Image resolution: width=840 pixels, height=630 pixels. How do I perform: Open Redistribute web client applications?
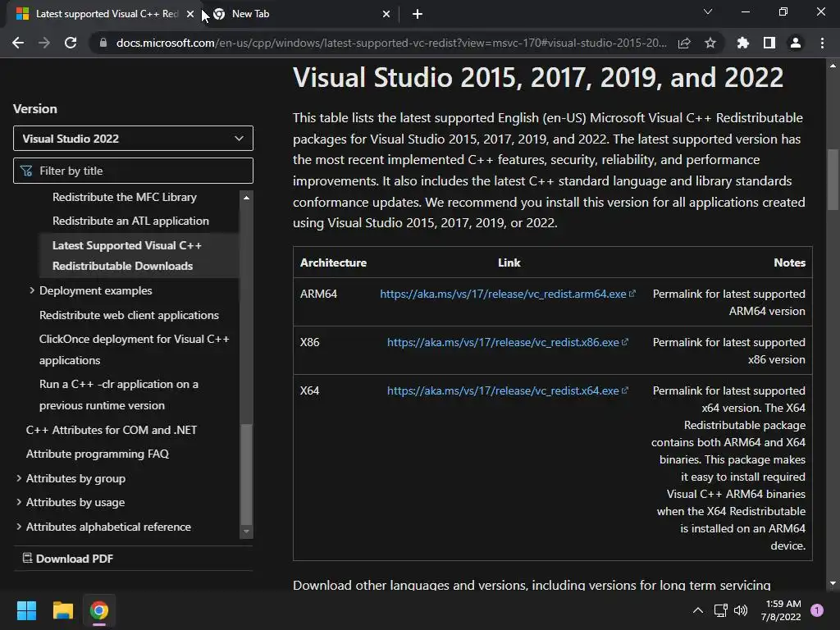pos(129,315)
